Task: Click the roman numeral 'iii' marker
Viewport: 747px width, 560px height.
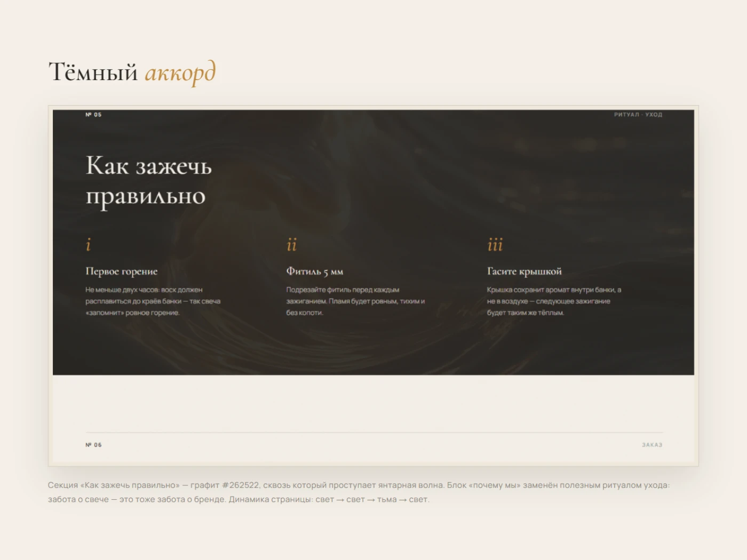Action: 495,244
